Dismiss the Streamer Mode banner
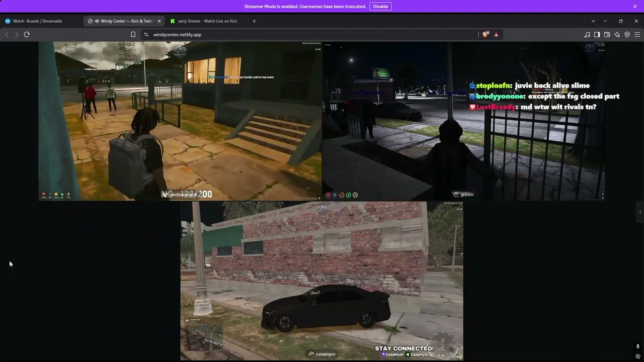Viewport: 644px width, 362px height. point(635,7)
